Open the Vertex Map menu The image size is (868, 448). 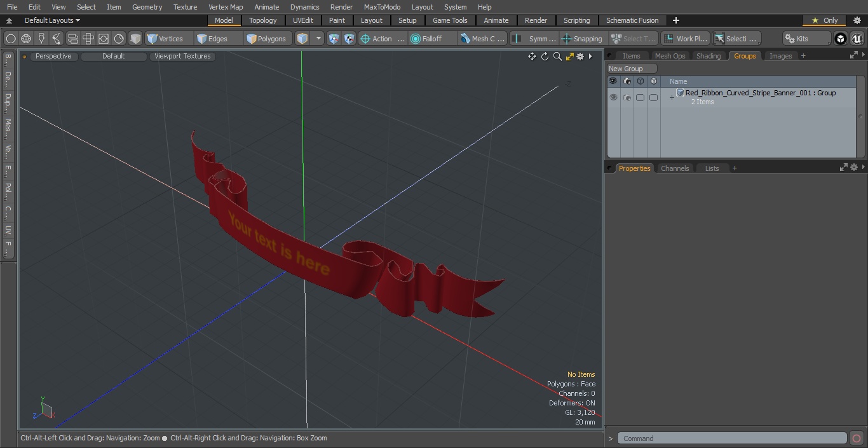(226, 7)
